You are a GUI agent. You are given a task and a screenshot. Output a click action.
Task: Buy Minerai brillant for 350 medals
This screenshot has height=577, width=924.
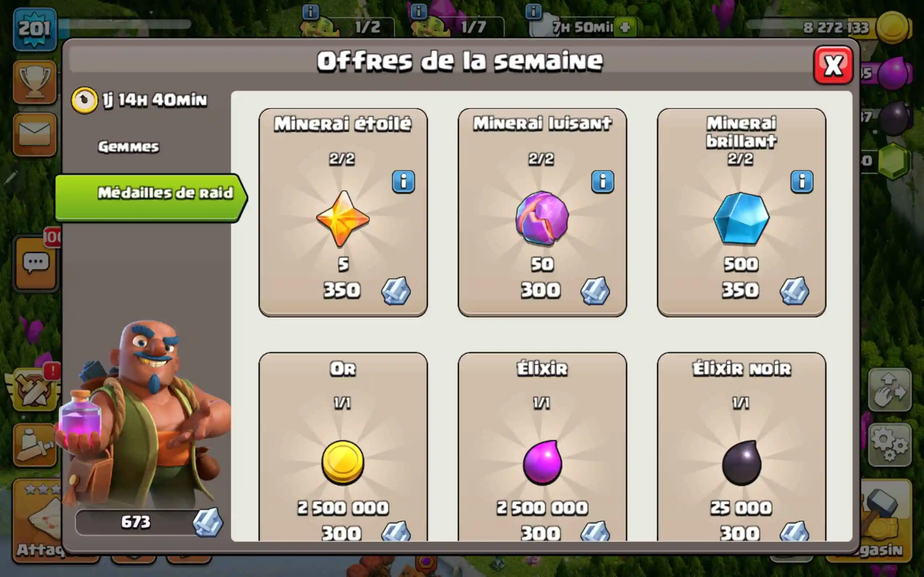tap(765, 291)
